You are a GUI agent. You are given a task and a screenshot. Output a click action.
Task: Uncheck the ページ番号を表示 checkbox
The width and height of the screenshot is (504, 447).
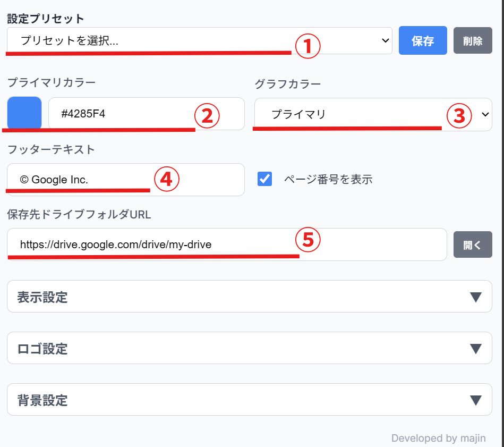click(x=264, y=179)
